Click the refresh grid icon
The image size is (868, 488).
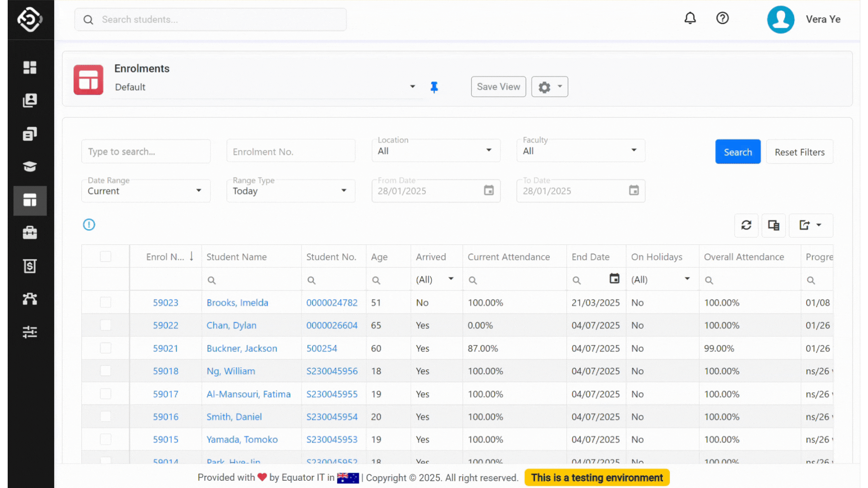[746, 225]
